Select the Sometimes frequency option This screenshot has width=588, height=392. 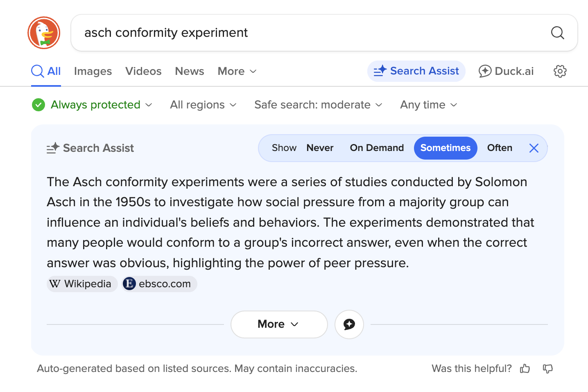click(x=446, y=148)
